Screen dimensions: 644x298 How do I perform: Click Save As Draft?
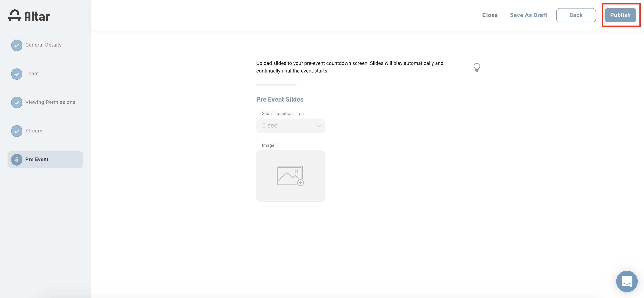click(529, 15)
